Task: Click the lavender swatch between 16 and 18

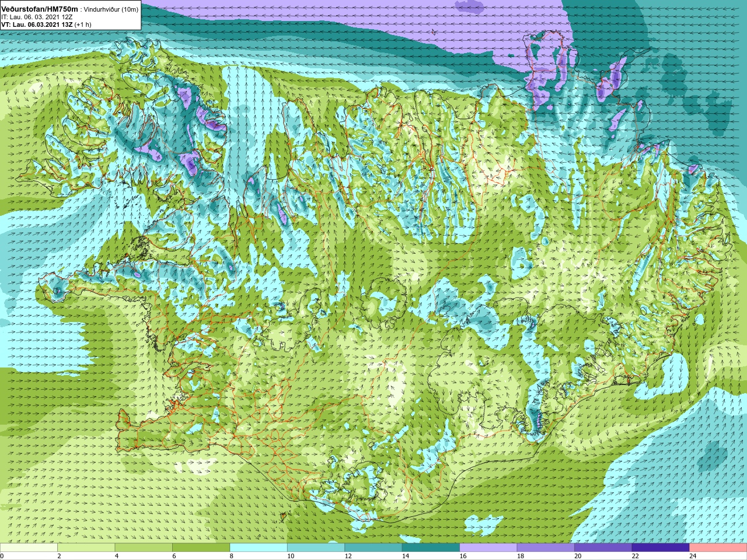Action: click(x=488, y=548)
